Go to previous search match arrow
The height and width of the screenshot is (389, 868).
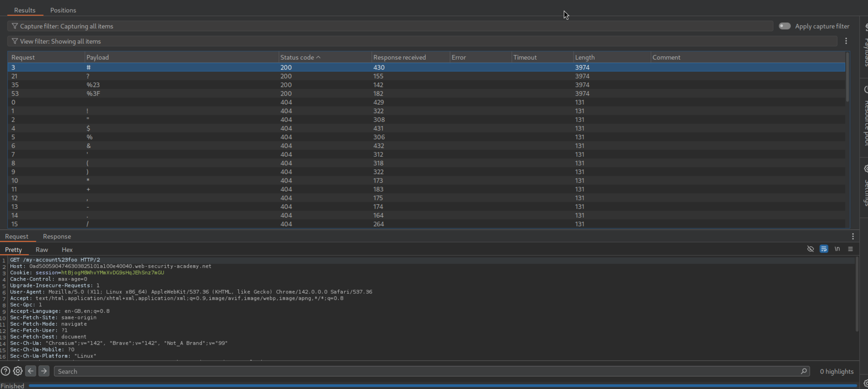31,371
